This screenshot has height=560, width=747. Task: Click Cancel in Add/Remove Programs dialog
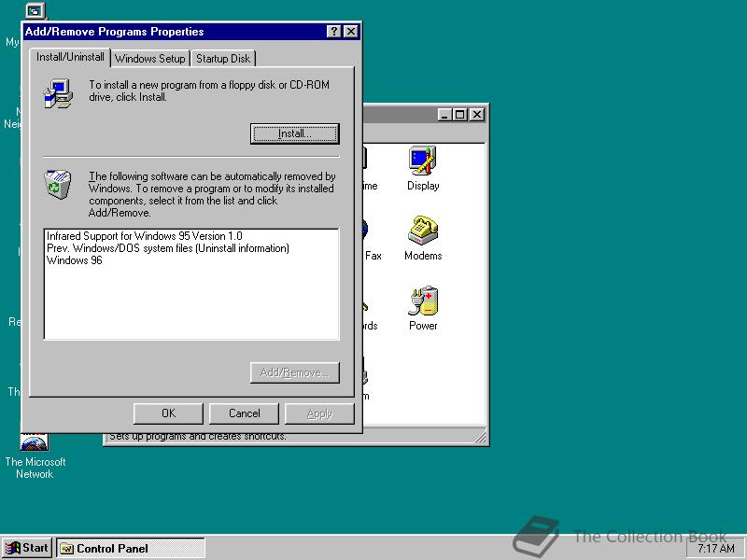click(244, 413)
